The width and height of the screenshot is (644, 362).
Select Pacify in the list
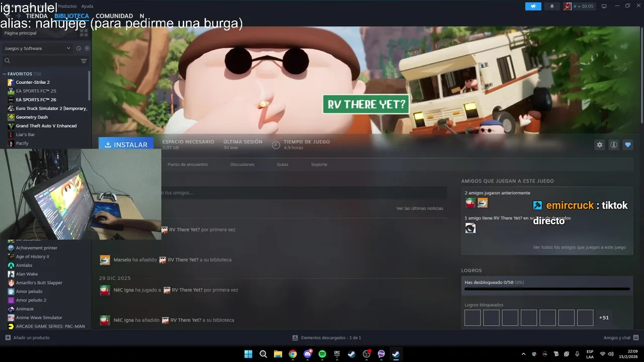point(22,143)
